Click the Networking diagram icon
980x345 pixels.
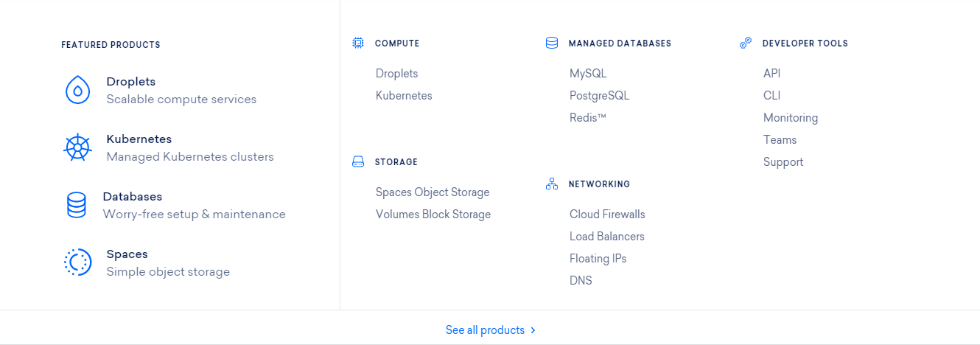(551, 184)
